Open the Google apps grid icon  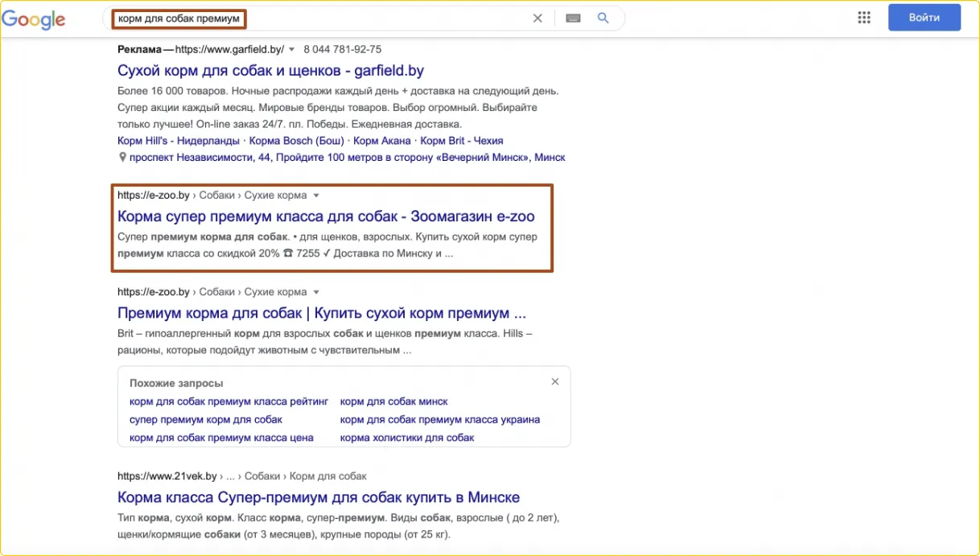(864, 18)
